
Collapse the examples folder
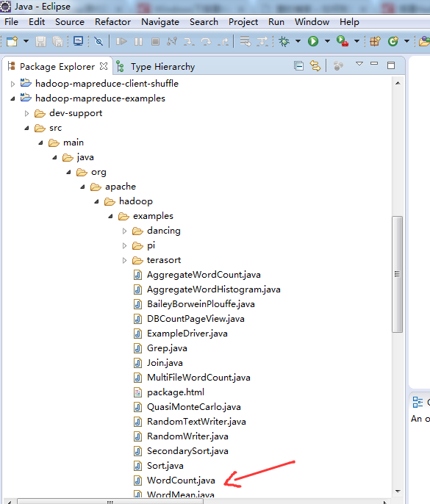click(x=110, y=216)
